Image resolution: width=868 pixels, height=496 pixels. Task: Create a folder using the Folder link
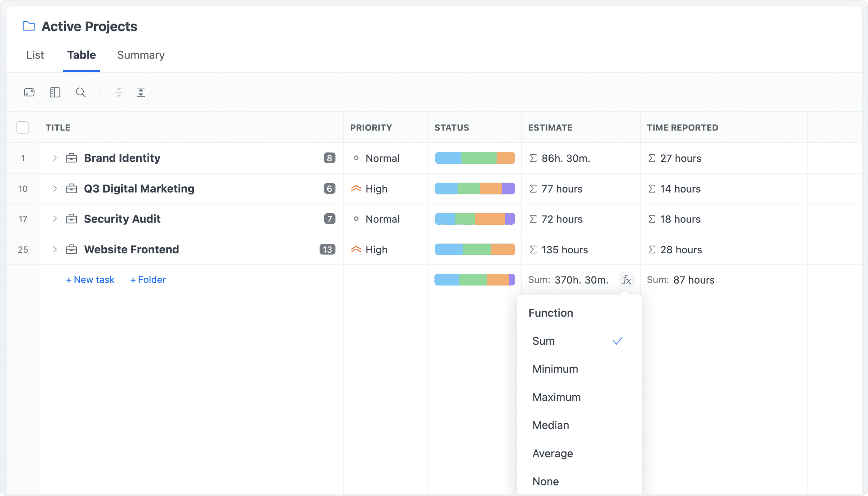(x=148, y=279)
